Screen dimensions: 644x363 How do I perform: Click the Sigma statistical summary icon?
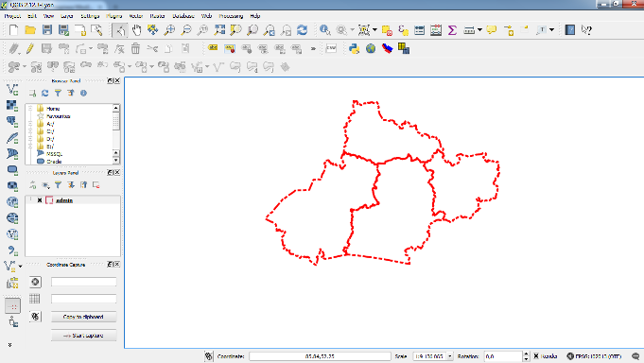[452, 30]
